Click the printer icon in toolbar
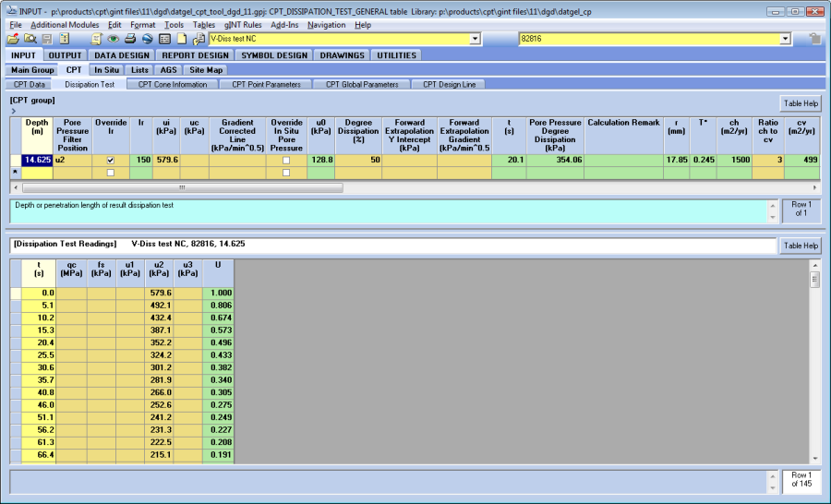Screen dimensions: 831x504 [x=130, y=39]
